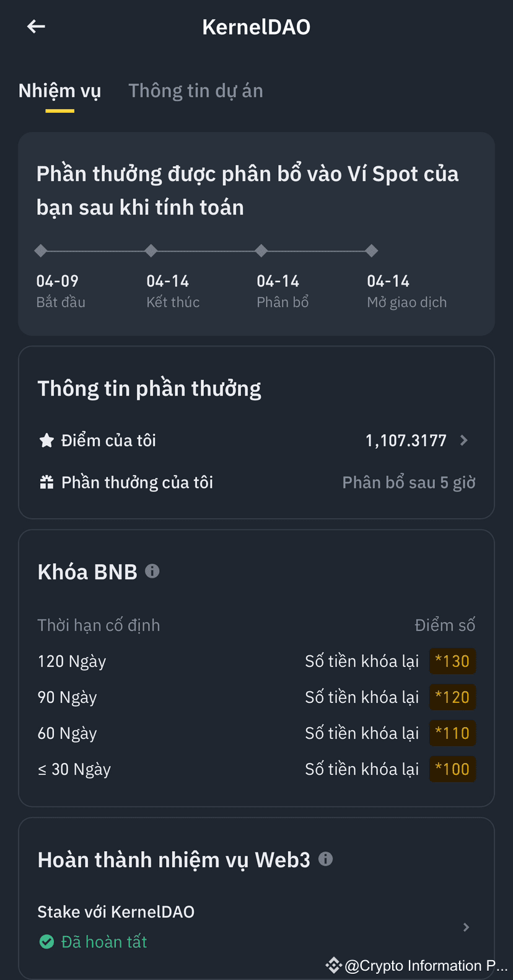Select the *100 multiplier for ≤ 30 Ngày
Viewport: 513px width, 980px height.
pos(452,769)
